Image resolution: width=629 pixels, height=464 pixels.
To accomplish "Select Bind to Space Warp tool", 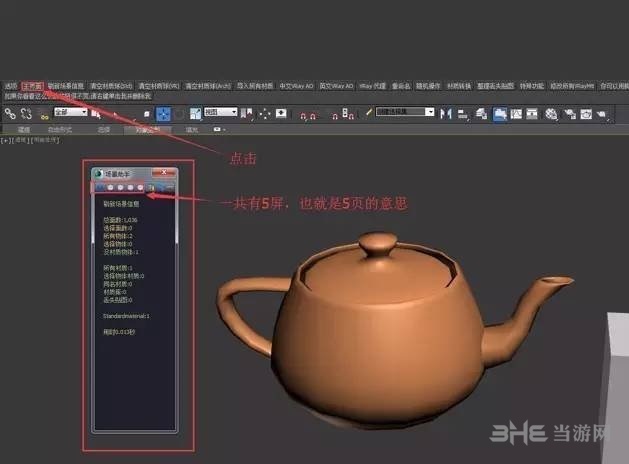I will coord(44,115).
